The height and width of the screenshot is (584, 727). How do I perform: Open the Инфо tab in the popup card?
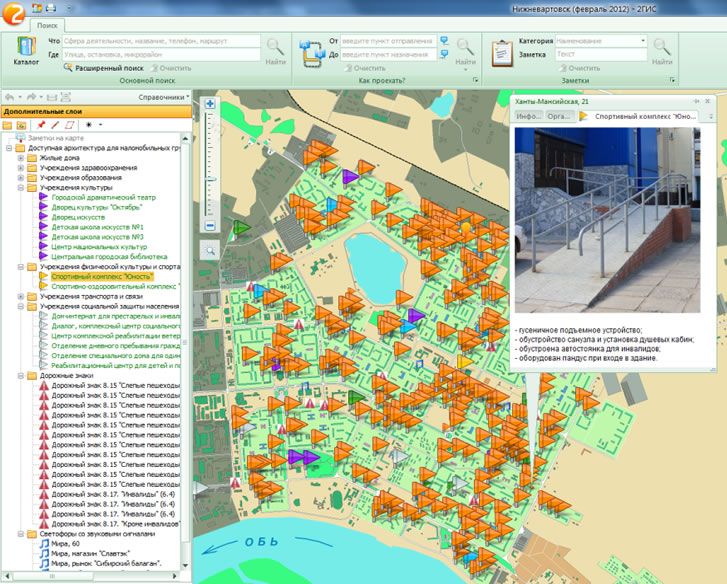click(529, 116)
